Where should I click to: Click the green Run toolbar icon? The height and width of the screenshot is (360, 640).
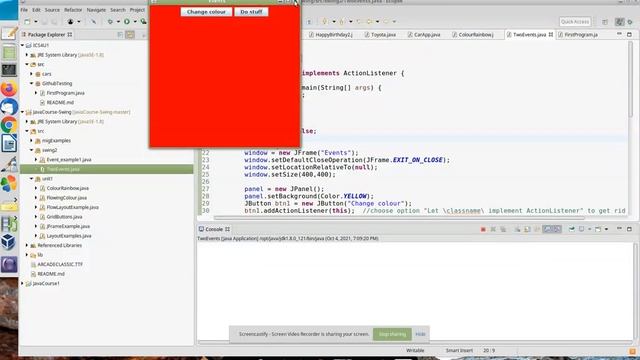point(127,22)
